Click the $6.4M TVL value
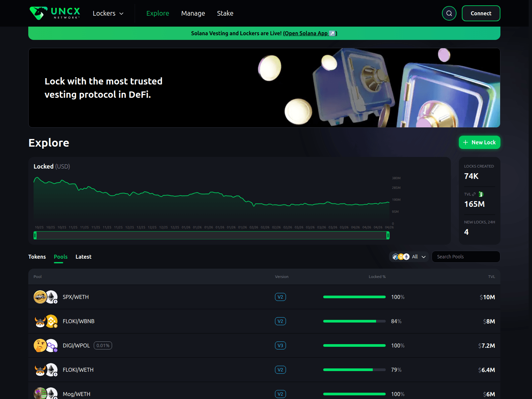The image size is (532, 399). point(486,370)
